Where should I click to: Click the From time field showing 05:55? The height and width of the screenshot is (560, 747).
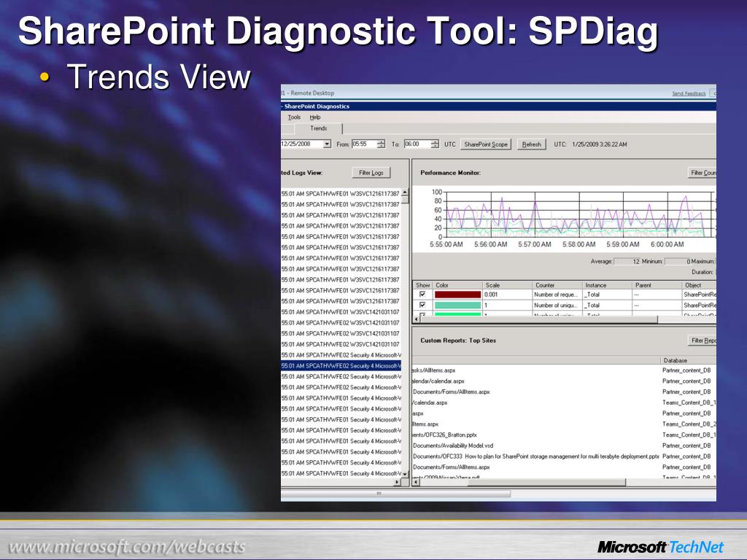coord(365,144)
